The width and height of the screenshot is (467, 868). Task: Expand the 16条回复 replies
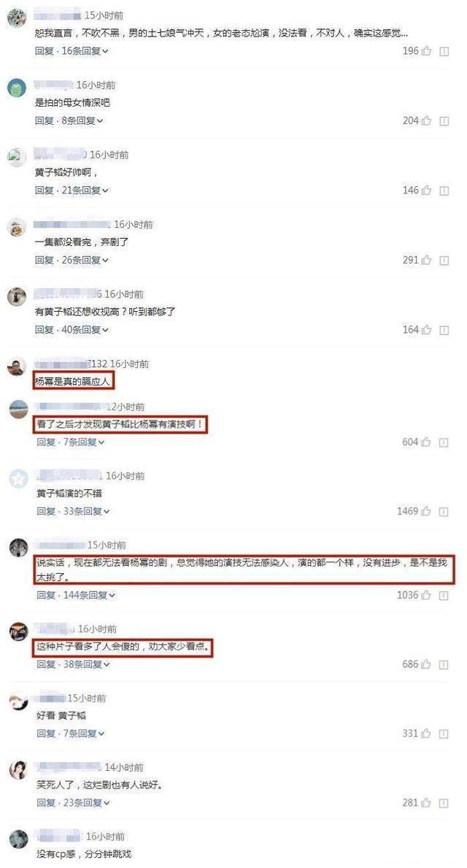coord(85,52)
